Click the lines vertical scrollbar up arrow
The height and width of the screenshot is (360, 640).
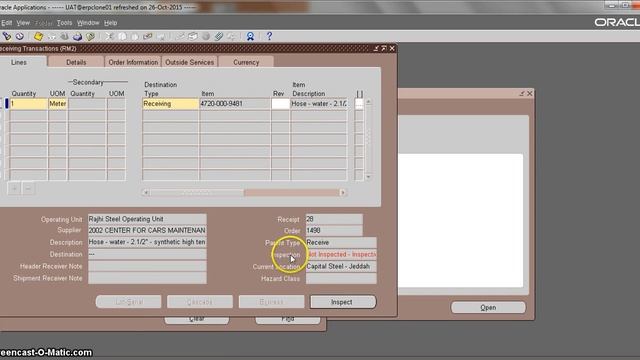click(368, 101)
